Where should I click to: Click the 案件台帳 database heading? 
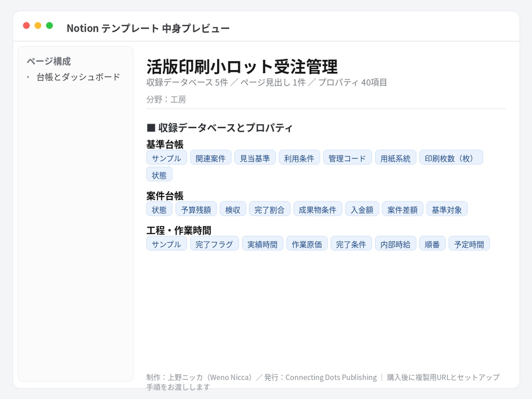[x=165, y=196]
